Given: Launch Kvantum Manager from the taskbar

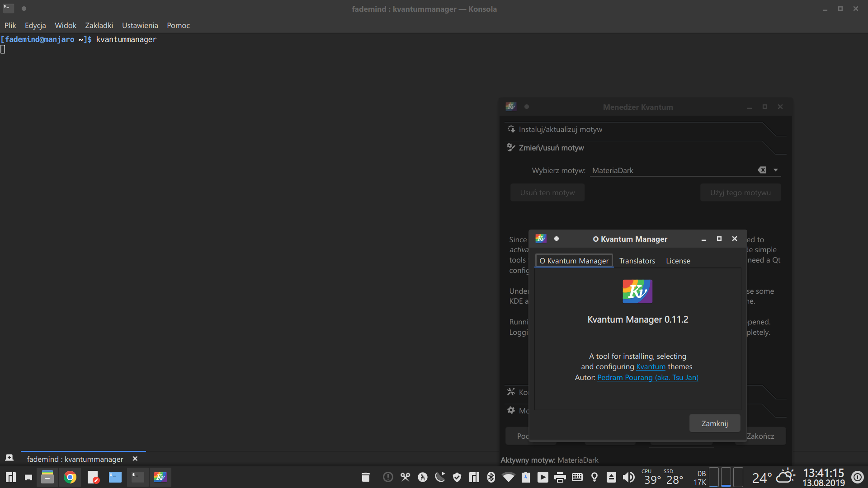Looking at the screenshot, I should click(x=160, y=477).
